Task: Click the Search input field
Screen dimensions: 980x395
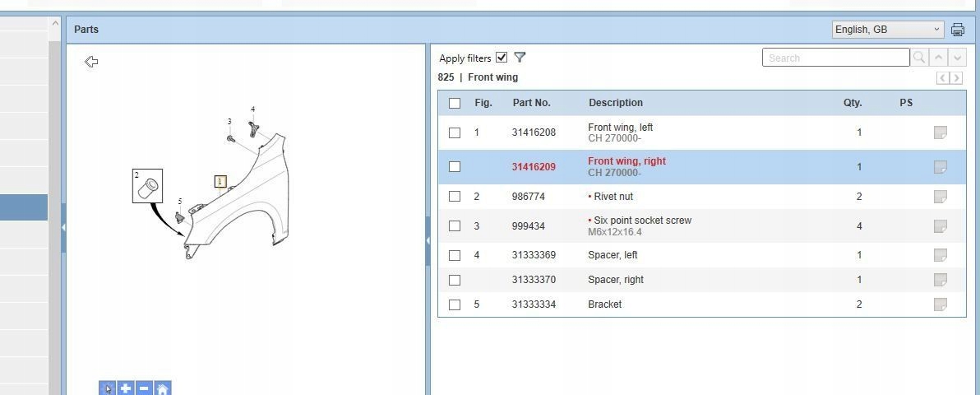Action: (x=835, y=58)
